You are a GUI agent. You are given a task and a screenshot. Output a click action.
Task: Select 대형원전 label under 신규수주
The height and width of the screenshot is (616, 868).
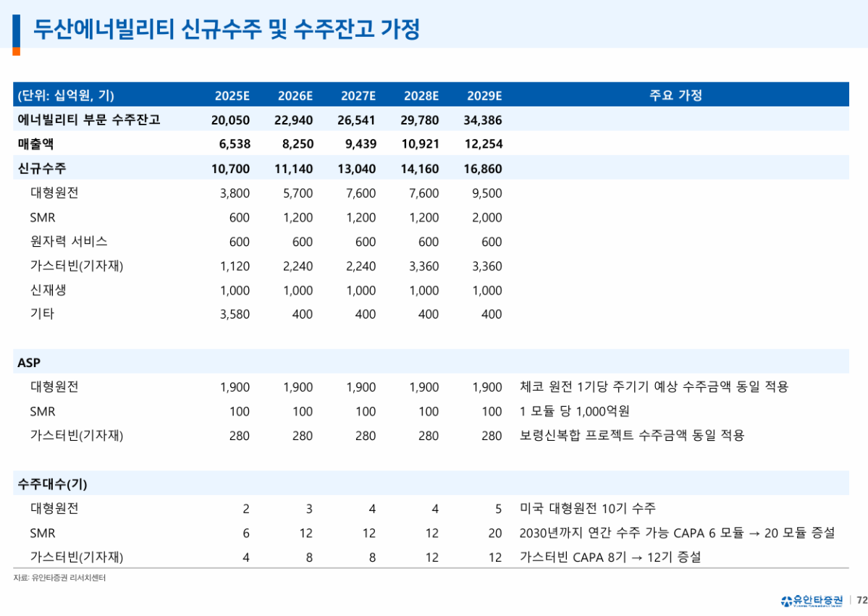point(54,193)
